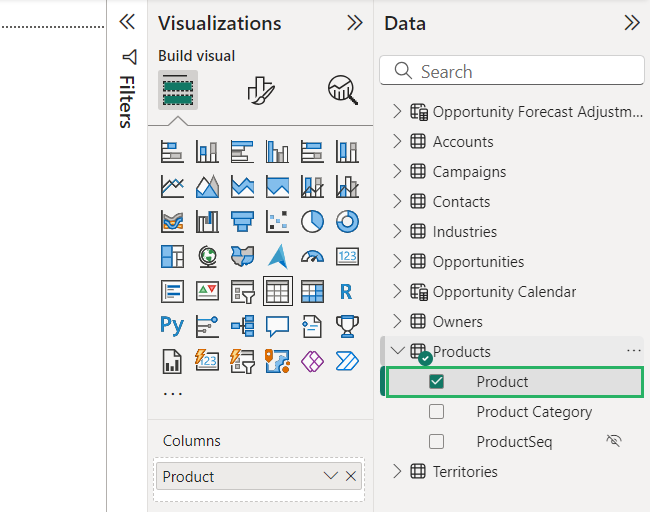
Task: Select the gauge visual icon
Action: (x=312, y=256)
